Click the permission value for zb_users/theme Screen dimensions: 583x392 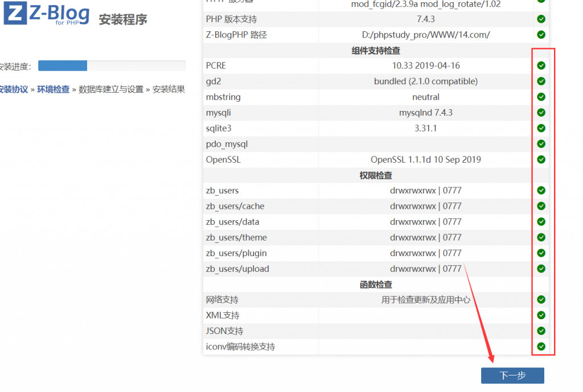coord(426,237)
